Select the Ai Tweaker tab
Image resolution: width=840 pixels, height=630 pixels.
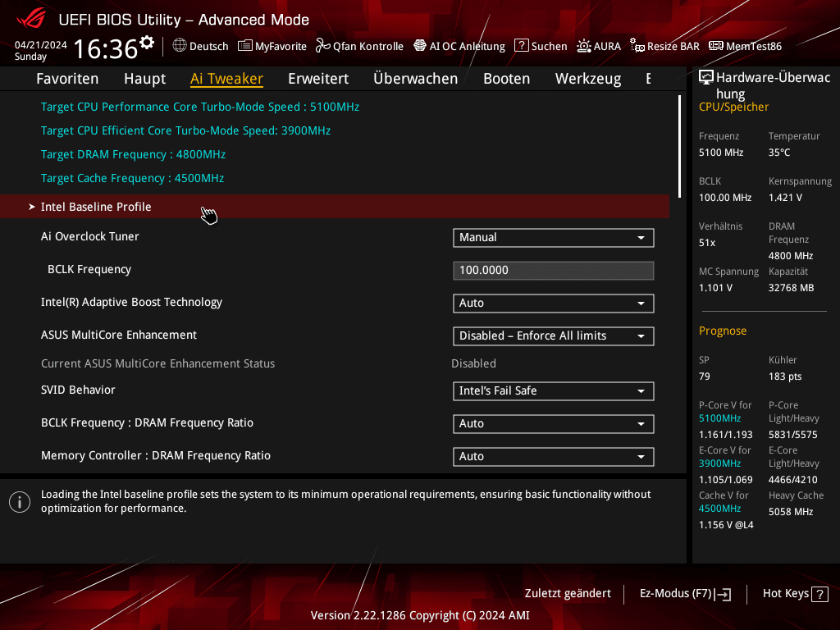[x=226, y=79]
